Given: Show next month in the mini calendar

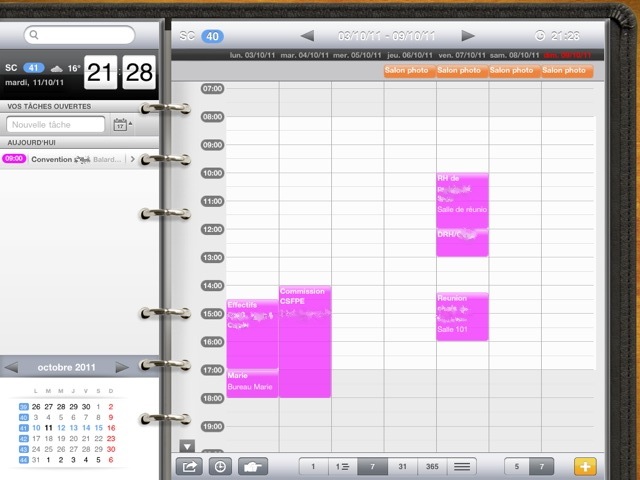Looking at the screenshot, I should click(x=122, y=367).
